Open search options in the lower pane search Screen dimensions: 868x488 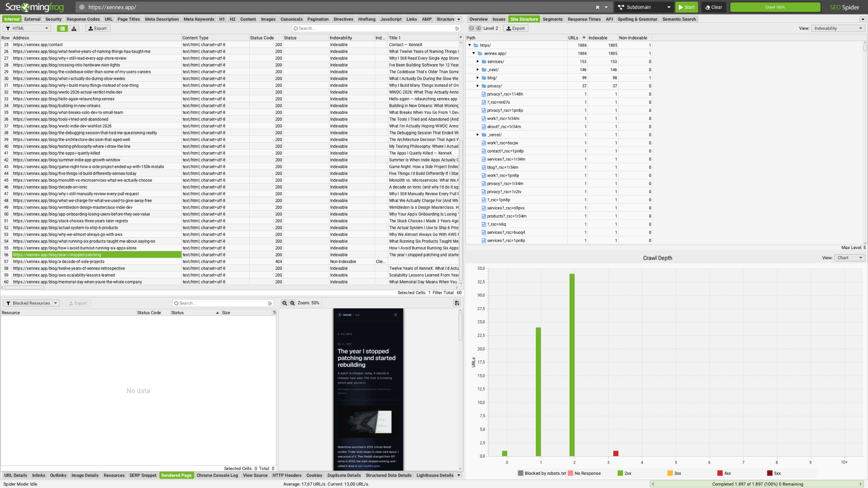coord(270,303)
